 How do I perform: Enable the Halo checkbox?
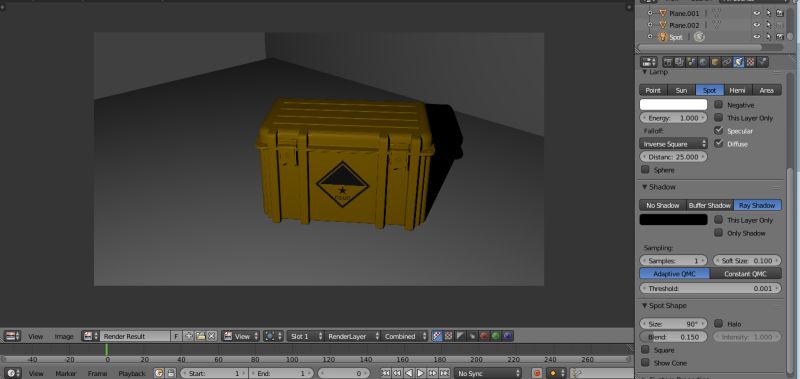tap(718, 323)
